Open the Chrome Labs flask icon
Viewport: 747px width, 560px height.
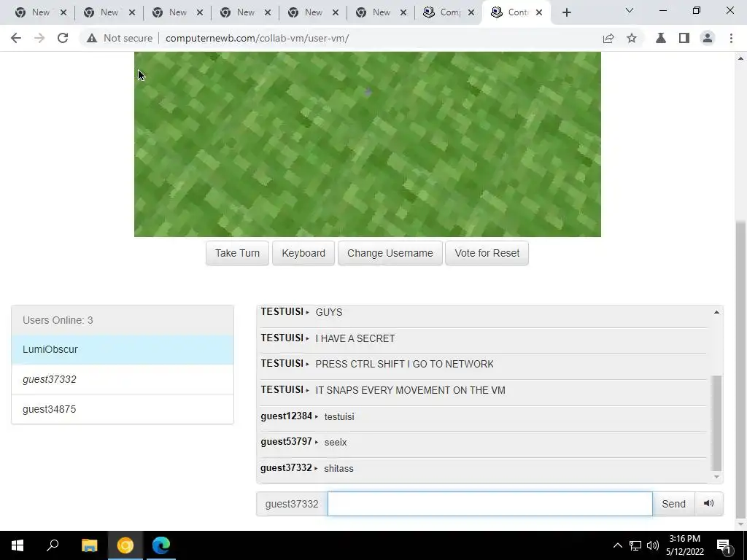pos(661,38)
